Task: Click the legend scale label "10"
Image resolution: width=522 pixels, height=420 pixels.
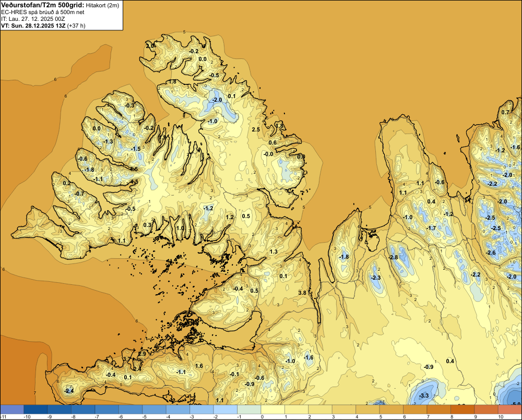Action: pos(501,417)
